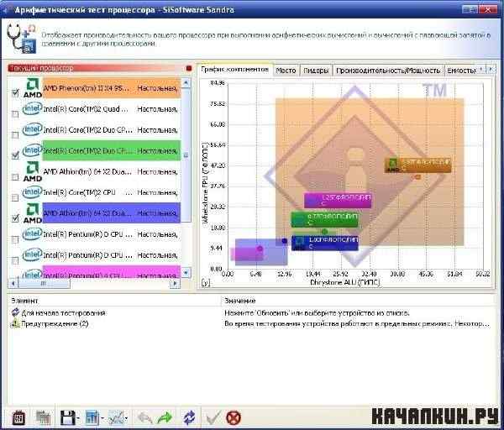The width and height of the screenshot is (504, 430).
Task: Click the processor list scroll-up arrow
Action: (186, 82)
